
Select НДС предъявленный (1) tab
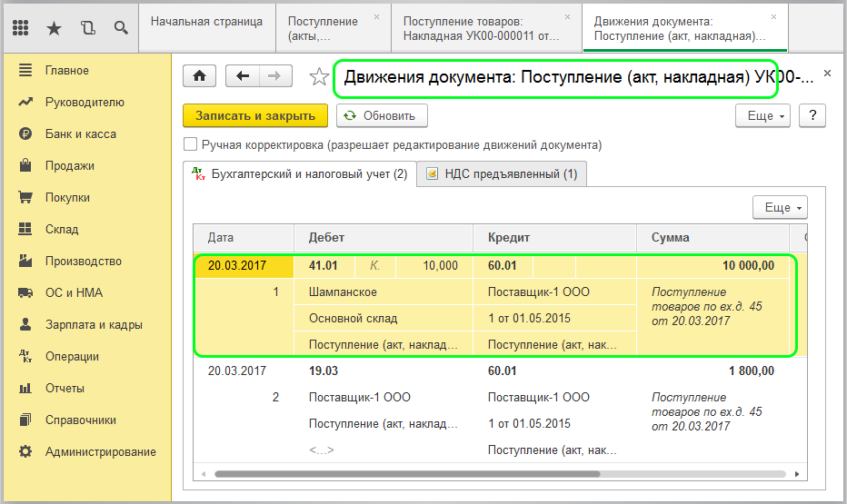pos(502,173)
